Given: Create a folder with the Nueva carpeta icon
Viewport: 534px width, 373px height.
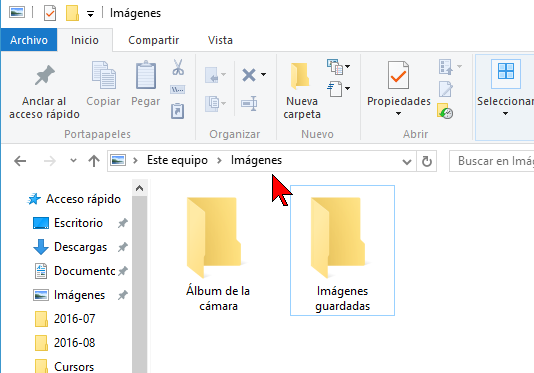Looking at the screenshot, I should [x=301, y=75].
